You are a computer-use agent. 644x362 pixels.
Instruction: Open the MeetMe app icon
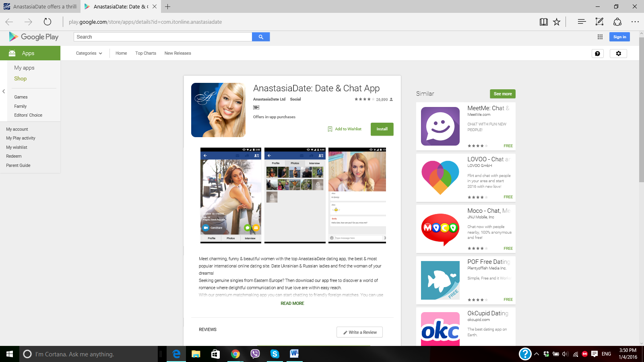coord(440,126)
